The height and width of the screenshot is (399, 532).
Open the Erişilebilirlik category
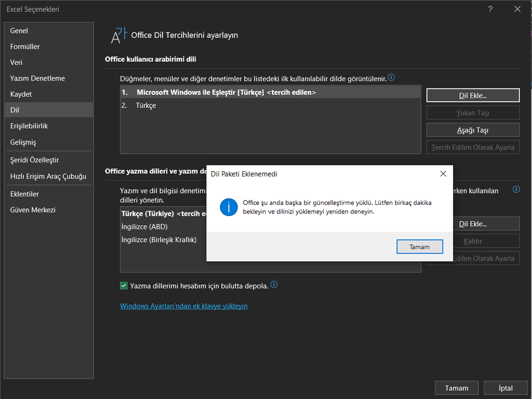(x=49, y=126)
